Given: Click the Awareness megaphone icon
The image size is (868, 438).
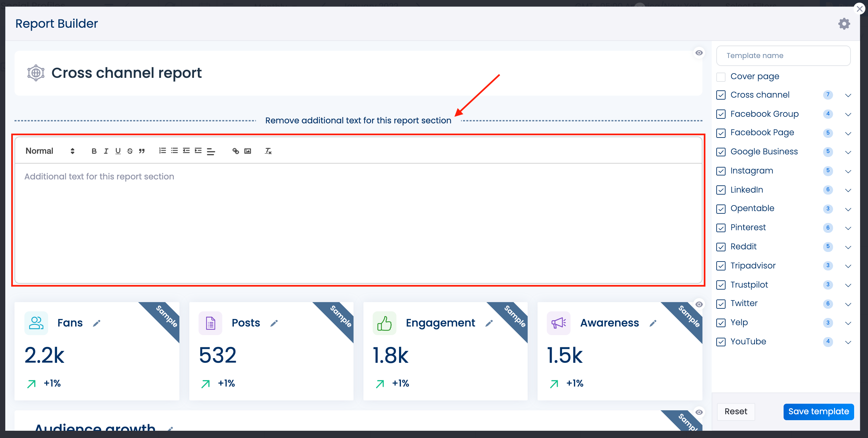Looking at the screenshot, I should point(558,323).
